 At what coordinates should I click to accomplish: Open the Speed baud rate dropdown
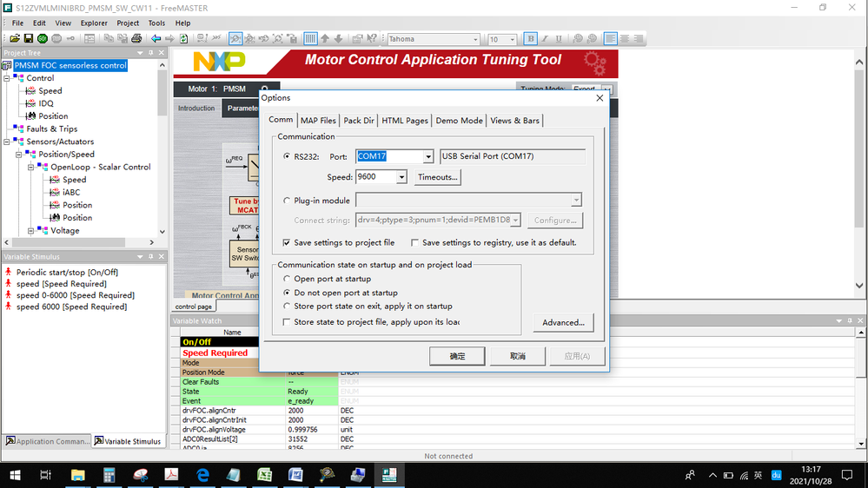(401, 177)
